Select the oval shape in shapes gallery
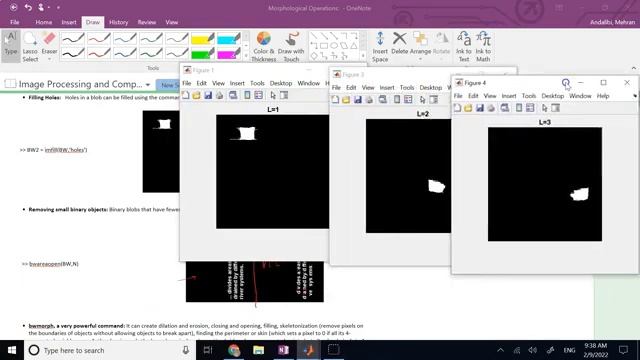Image resolution: width=640 pixels, height=360 pixels. pos(334,46)
